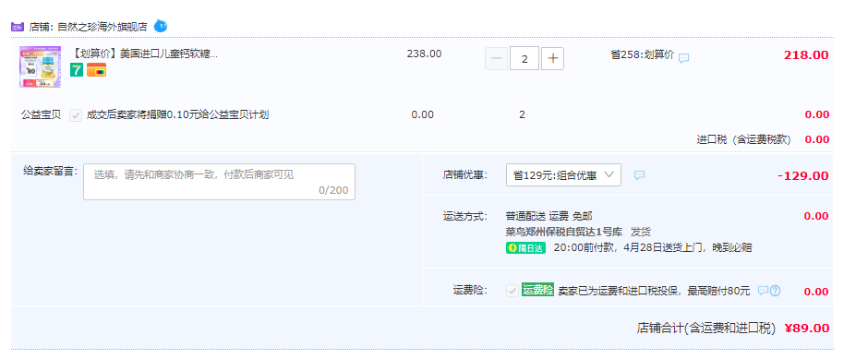868x359 pixels.
Task: Click the green 隔日达 badge
Action: [526, 248]
